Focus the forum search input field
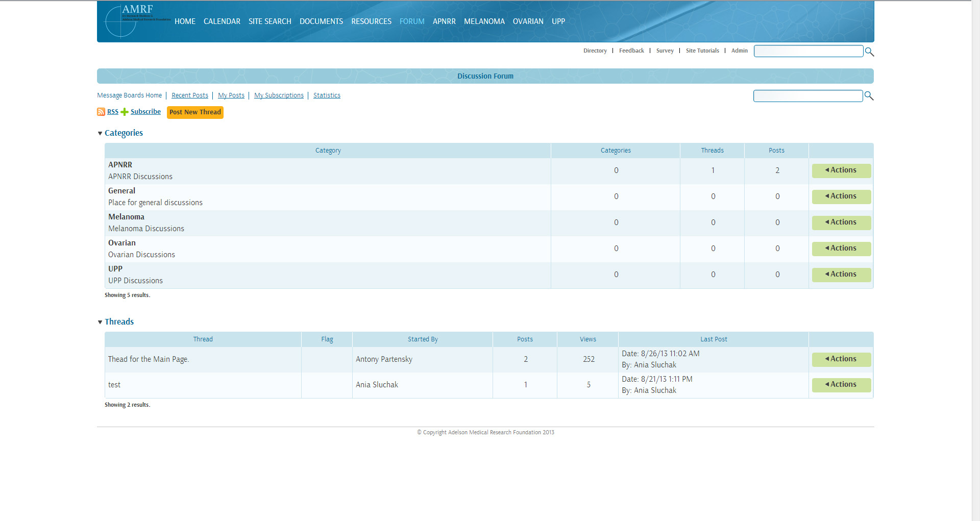The width and height of the screenshot is (980, 521). (x=808, y=96)
